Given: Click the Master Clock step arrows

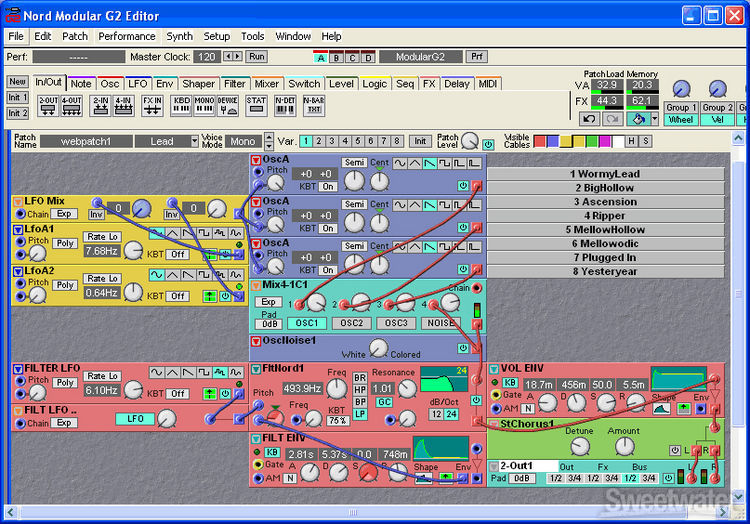Looking at the screenshot, I should 233,56.
